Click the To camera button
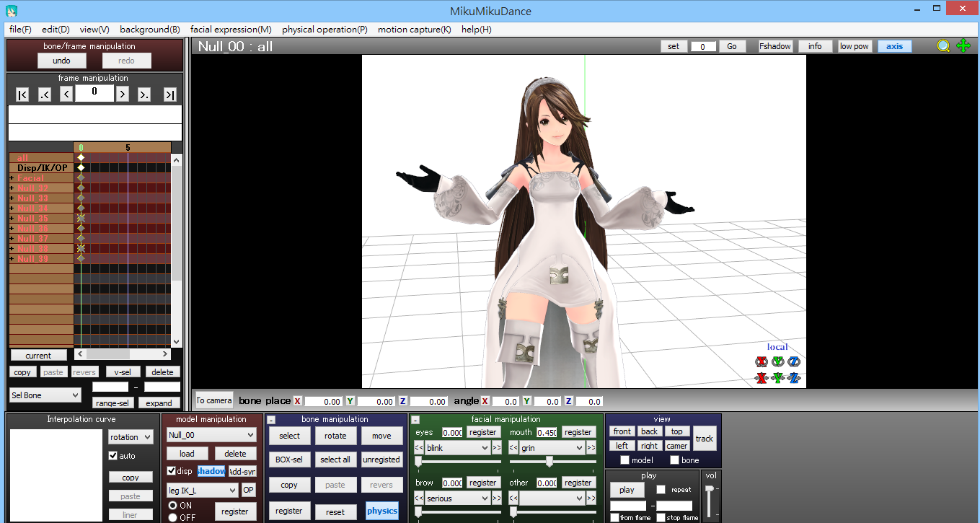The width and height of the screenshot is (980, 523). click(x=214, y=400)
